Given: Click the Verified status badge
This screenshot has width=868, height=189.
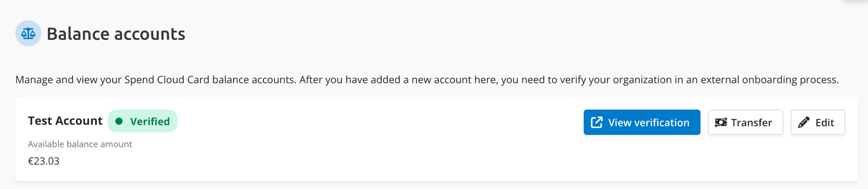Looking at the screenshot, I should (142, 121).
